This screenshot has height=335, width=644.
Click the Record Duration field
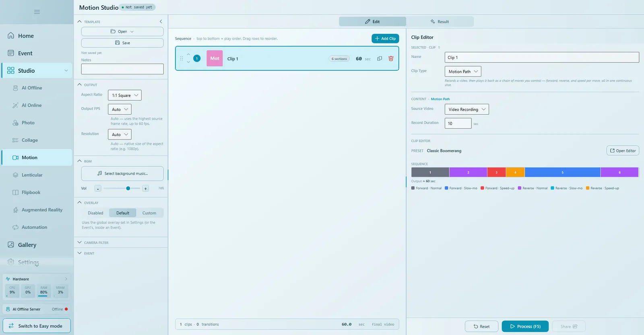point(458,123)
